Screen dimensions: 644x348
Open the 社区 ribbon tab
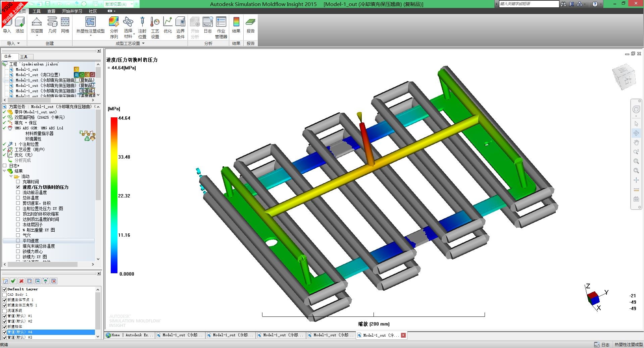tap(93, 11)
